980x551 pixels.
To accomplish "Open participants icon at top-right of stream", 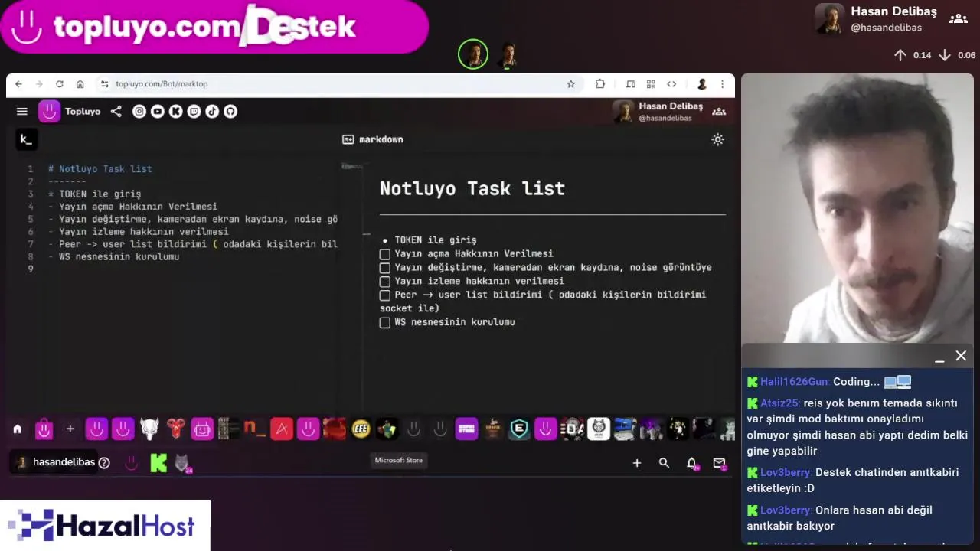I will 958,19.
